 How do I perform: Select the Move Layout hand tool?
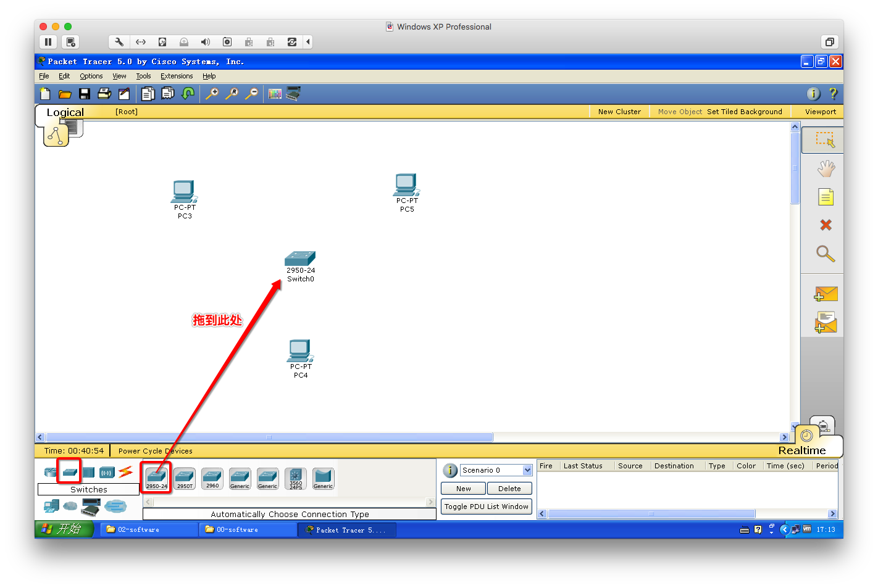pyautogui.click(x=826, y=168)
